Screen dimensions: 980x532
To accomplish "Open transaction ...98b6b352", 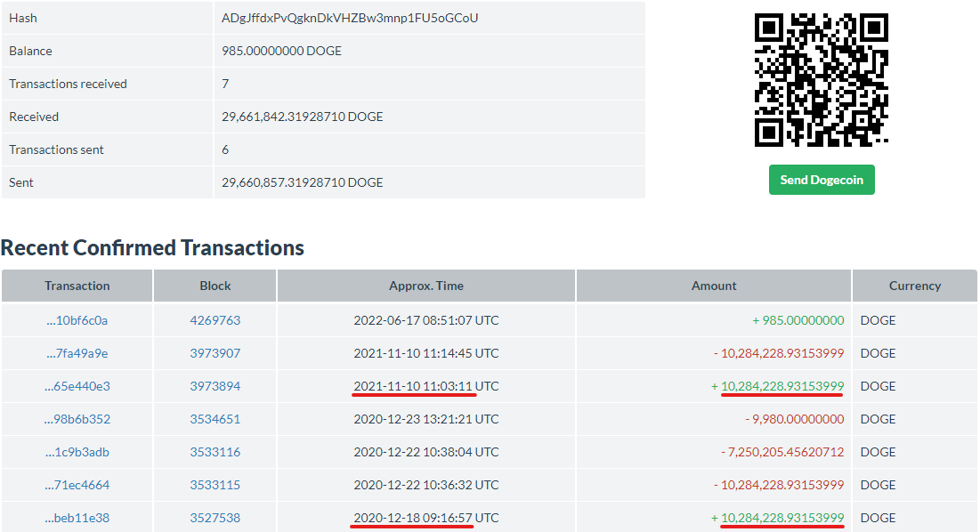I will coord(77,419).
